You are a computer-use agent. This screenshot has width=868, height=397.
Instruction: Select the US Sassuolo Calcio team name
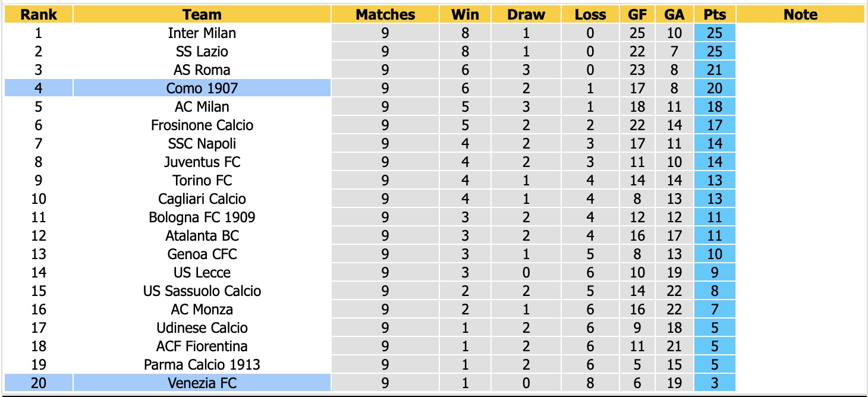pos(202,291)
